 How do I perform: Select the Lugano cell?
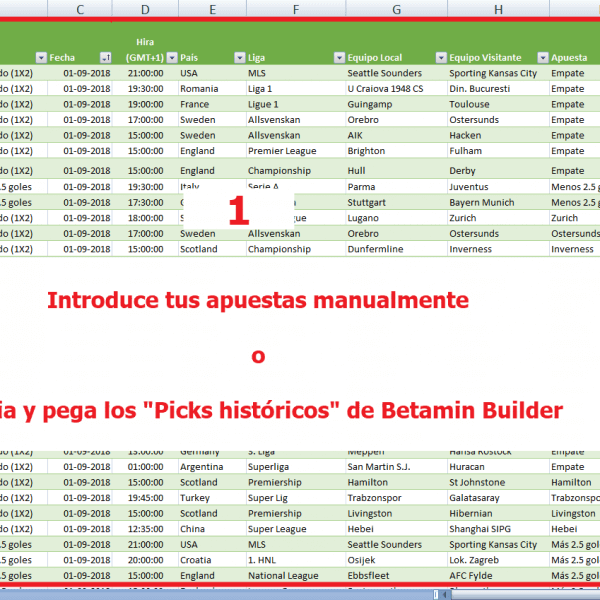click(x=396, y=218)
